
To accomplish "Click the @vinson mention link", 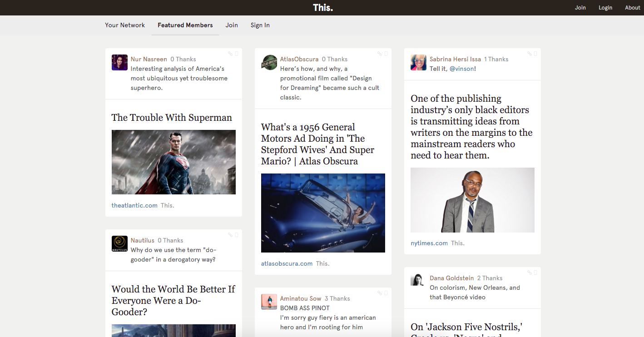I will tap(462, 69).
